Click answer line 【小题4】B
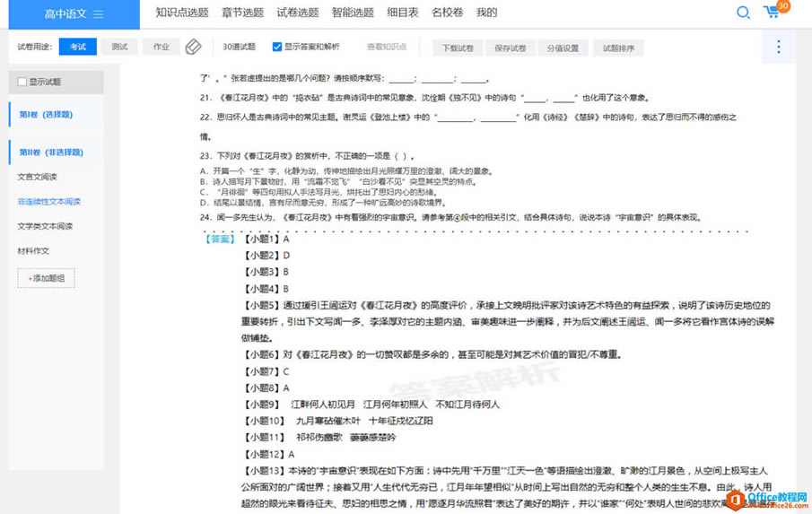Screen dimensions: 812x514 [266, 289]
